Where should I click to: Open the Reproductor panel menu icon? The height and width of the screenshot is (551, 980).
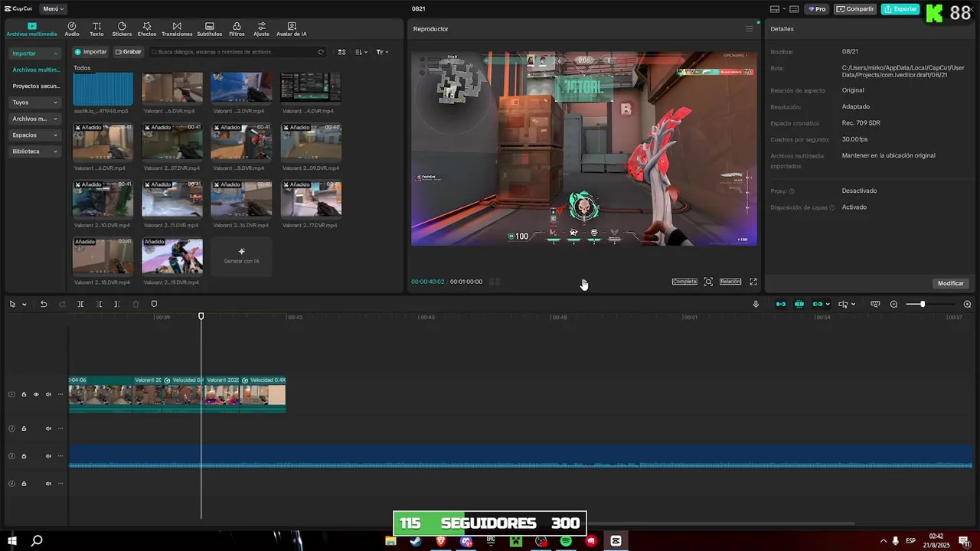coord(749,29)
